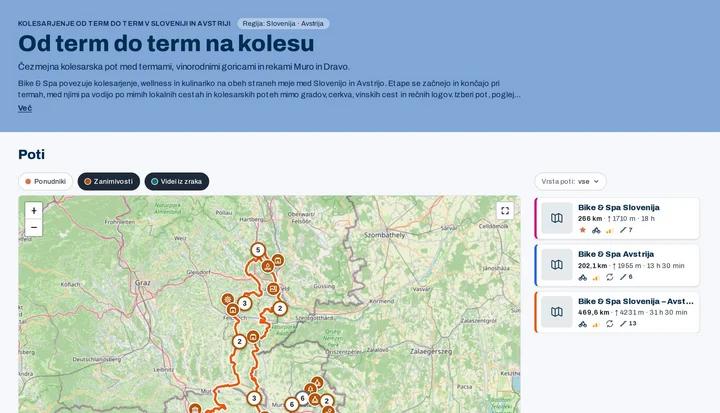720x413 pixels.
Task: Click the picture-frame marker near Fürstenfeld
Action: click(273, 289)
